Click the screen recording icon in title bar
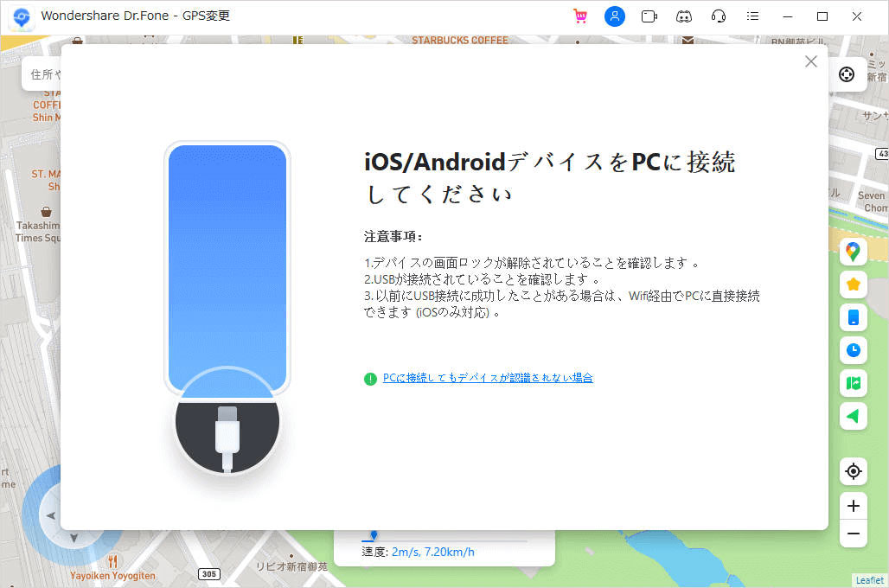Image resolution: width=889 pixels, height=588 pixels. coord(649,16)
